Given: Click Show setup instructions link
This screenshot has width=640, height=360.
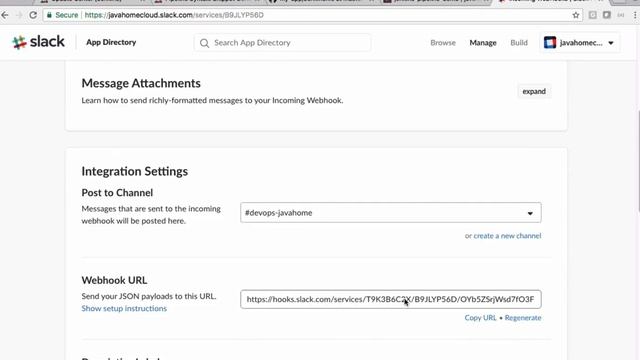Looking at the screenshot, I should click(124, 308).
